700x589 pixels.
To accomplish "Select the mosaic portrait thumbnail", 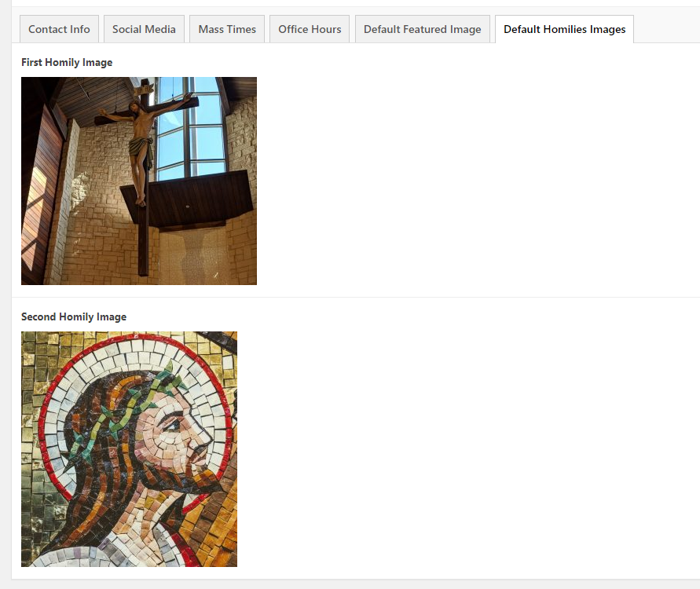I will [x=129, y=448].
